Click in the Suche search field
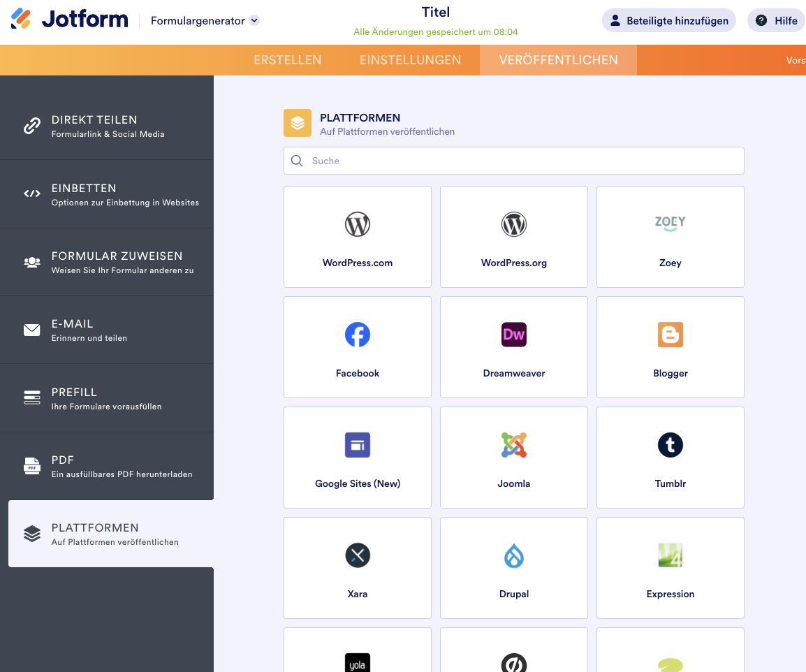 click(513, 161)
